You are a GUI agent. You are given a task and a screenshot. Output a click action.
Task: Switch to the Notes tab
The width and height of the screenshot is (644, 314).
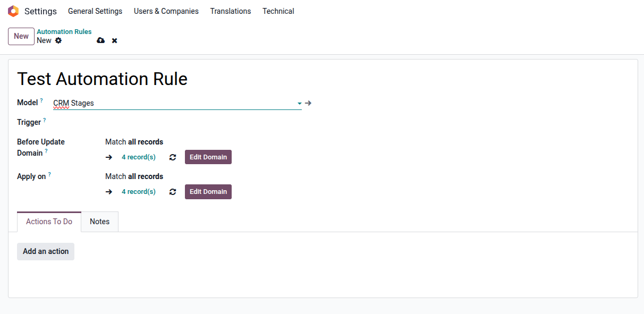click(x=99, y=222)
